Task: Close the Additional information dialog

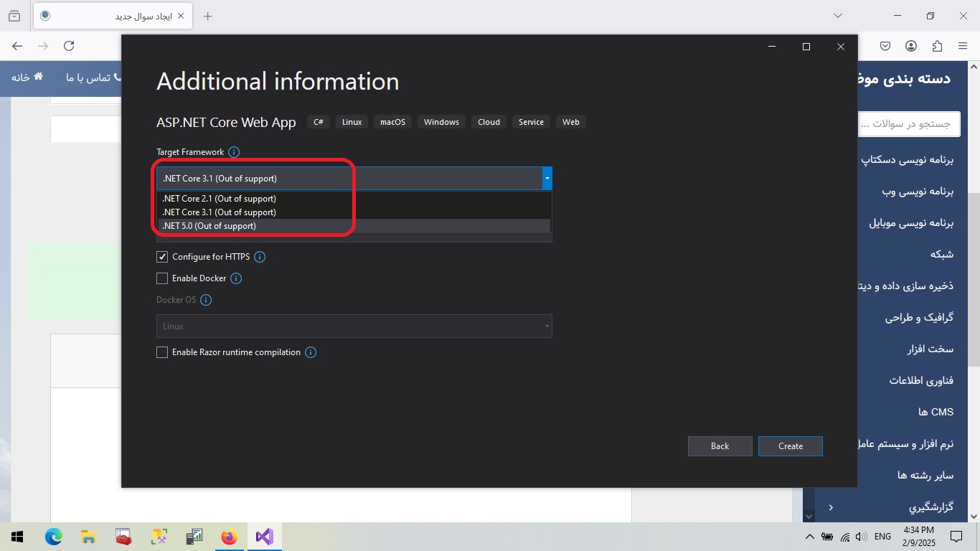Action: 841,47
